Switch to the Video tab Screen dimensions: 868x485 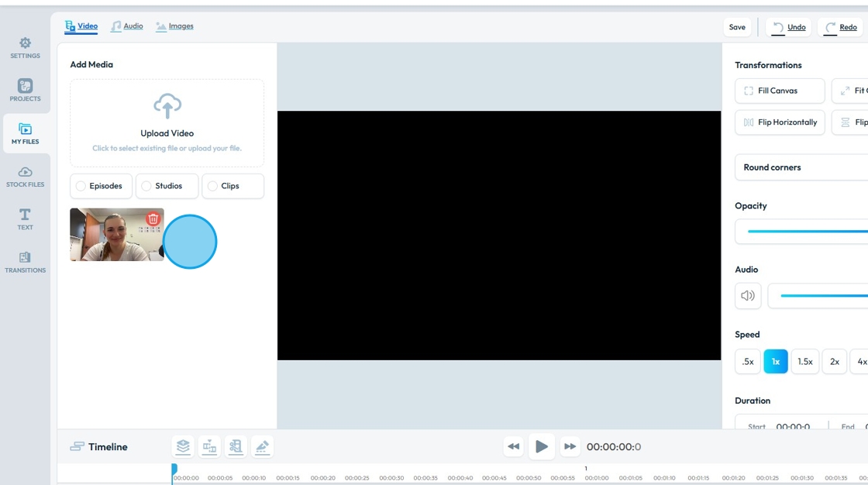coord(81,26)
